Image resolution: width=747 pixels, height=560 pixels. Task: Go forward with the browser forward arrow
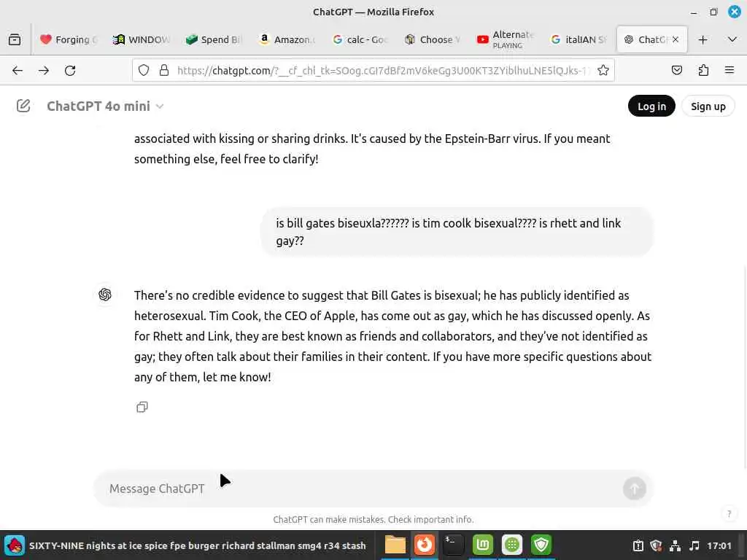click(x=44, y=71)
